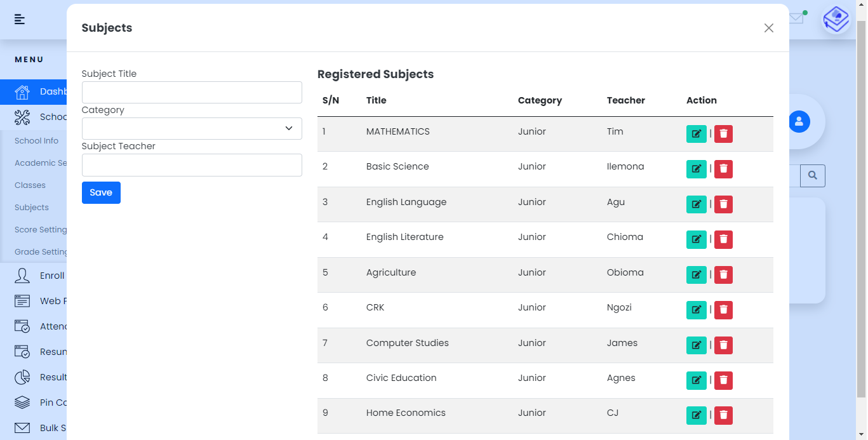Edit the Computer Studies subject
The height and width of the screenshot is (440, 868).
tap(696, 345)
